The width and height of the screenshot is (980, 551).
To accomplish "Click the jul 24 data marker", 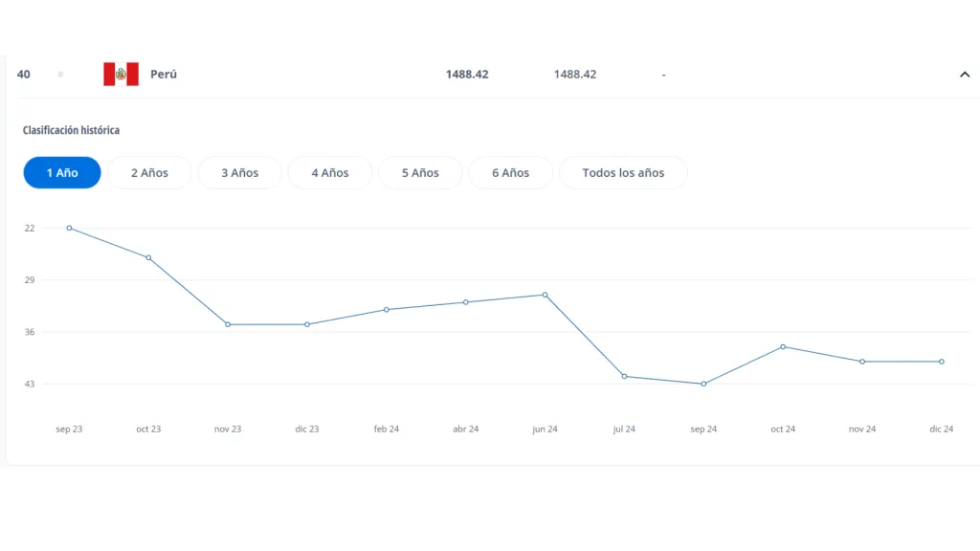I will pyautogui.click(x=624, y=376).
